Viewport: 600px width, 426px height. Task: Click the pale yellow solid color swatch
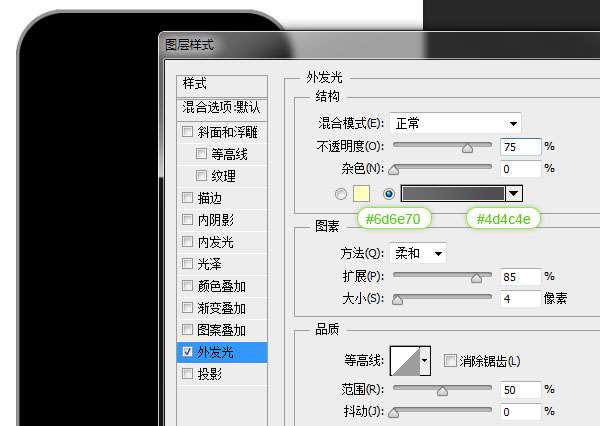coord(361,194)
